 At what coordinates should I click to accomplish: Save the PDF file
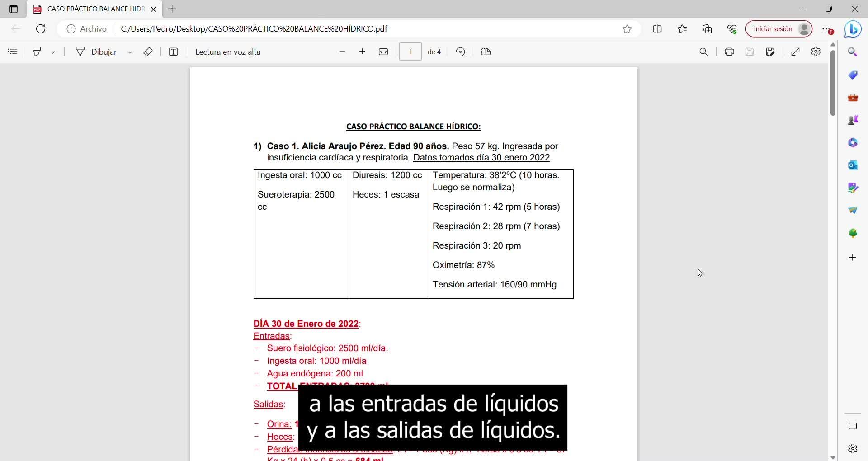coord(750,52)
